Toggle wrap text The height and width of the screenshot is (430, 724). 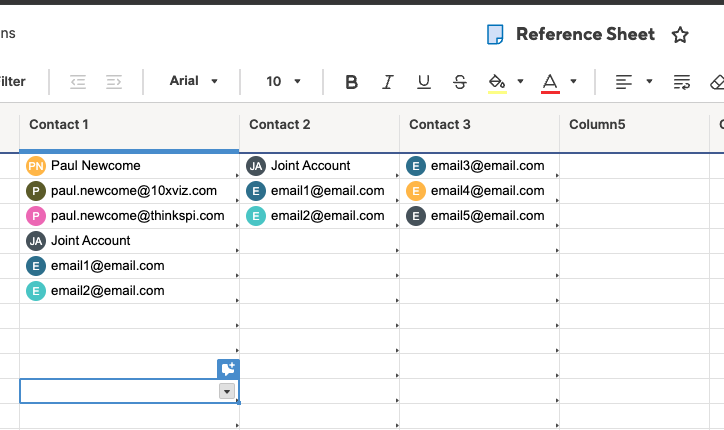682,82
